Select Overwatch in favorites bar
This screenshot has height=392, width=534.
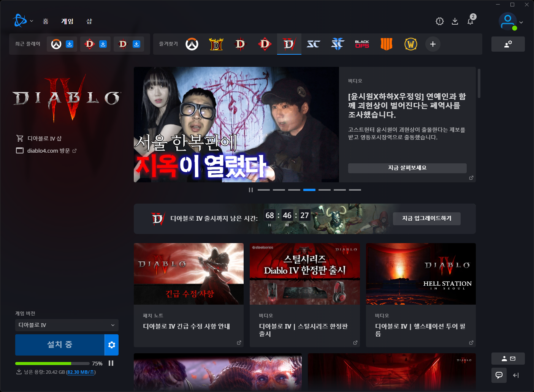[192, 44]
